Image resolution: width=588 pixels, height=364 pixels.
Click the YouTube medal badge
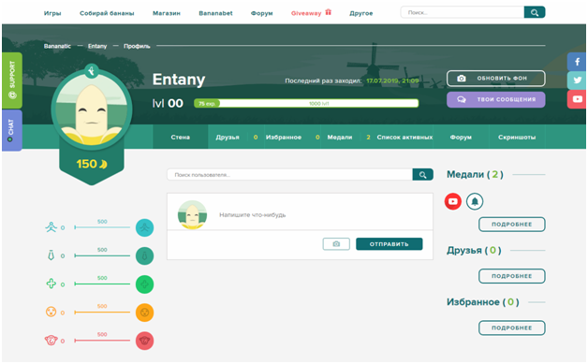tap(453, 202)
